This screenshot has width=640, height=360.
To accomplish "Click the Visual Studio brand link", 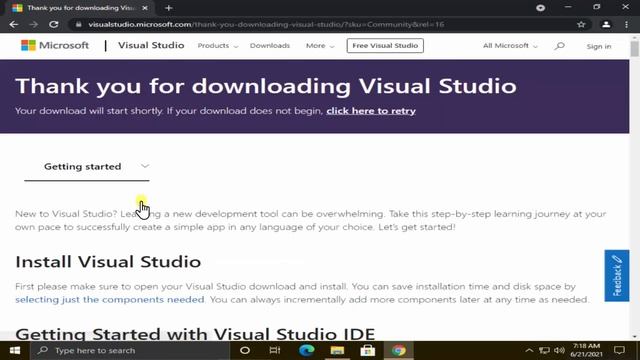I will pos(151,45).
